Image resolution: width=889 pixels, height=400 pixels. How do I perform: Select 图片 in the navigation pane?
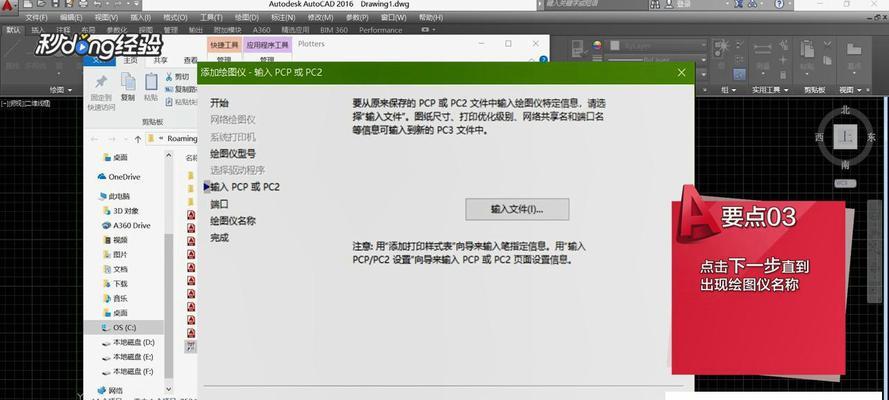click(x=115, y=255)
